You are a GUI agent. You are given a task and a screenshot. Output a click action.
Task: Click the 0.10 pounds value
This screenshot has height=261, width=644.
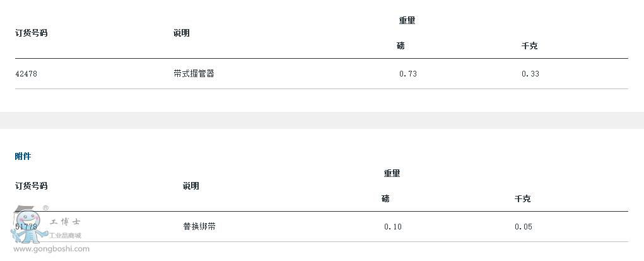pos(392,226)
